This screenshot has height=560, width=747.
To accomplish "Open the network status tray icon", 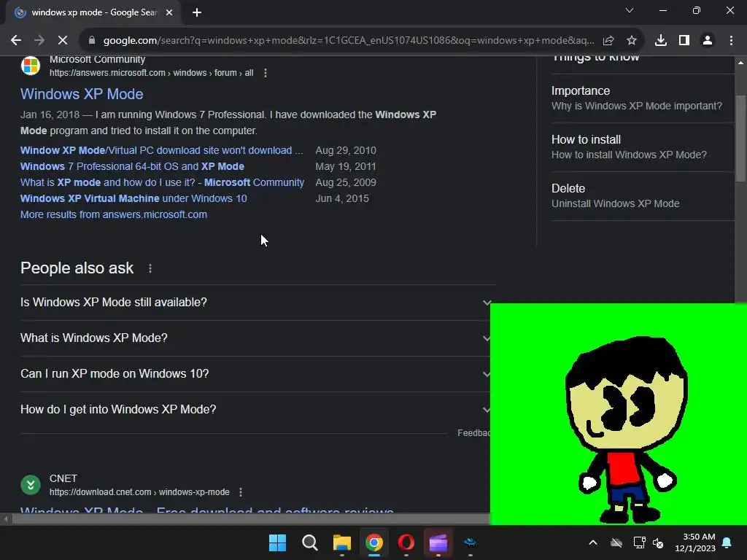I will (x=639, y=542).
